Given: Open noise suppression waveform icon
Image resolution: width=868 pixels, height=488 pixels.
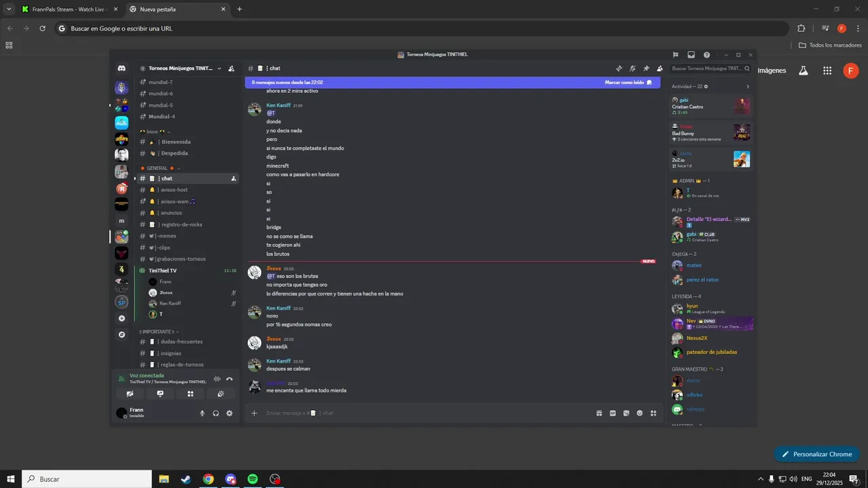Looking at the screenshot, I should pyautogui.click(x=217, y=379).
